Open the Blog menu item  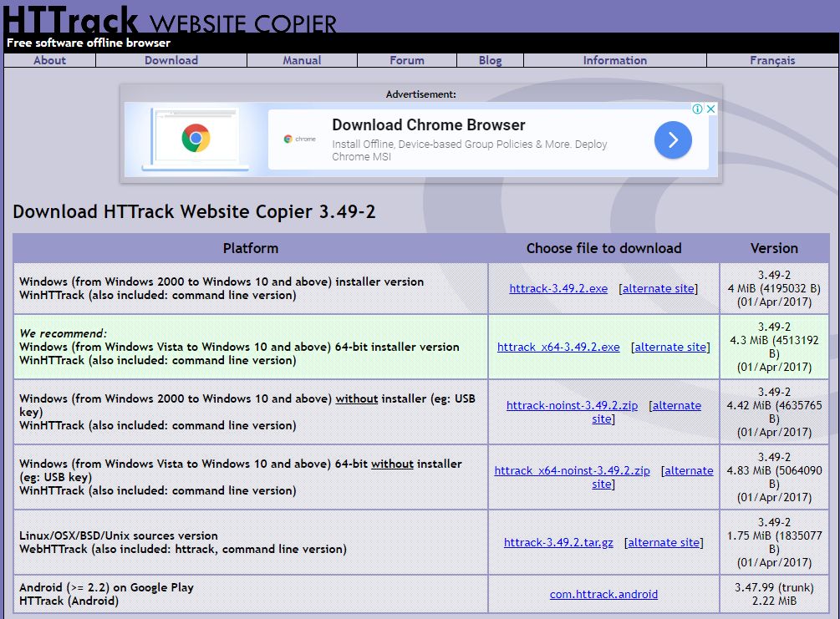tap(490, 60)
